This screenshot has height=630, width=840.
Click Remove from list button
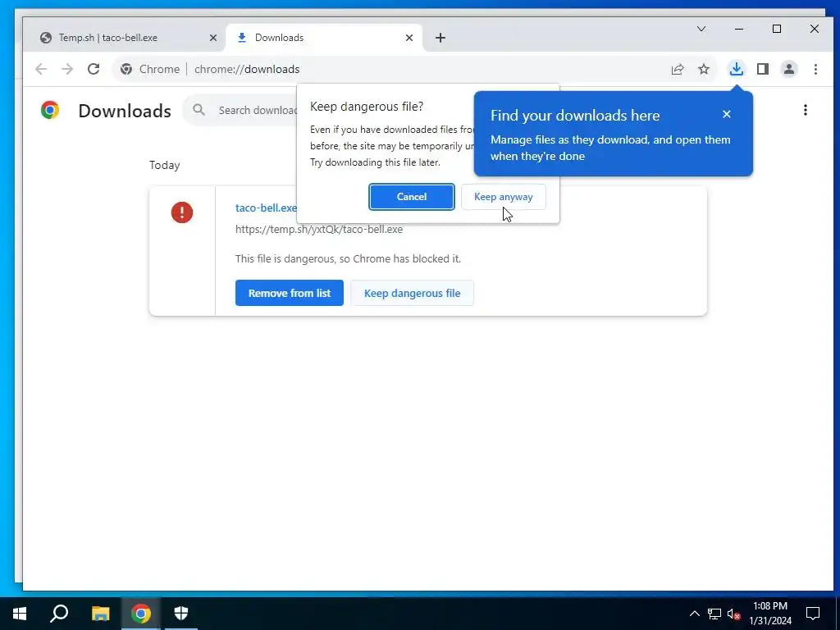(290, 293)
